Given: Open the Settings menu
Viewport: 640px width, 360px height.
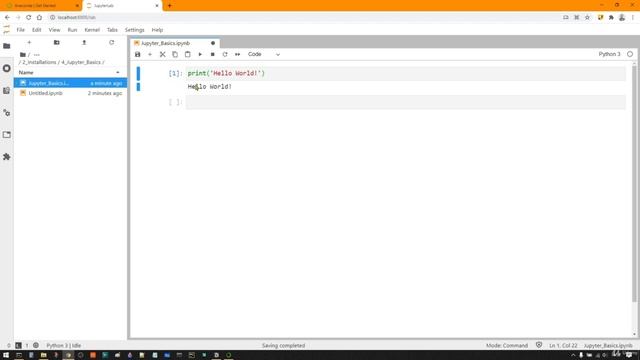Looking at the screenshot, I should pyautogui.click(x=134, y=30).
